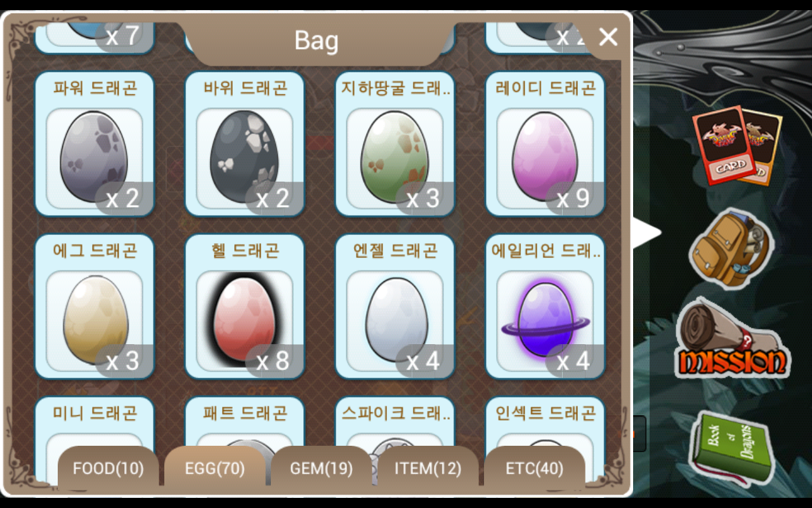Image resolution: width=812 pixels, height=508 pixels.
Task: Switch to the GEM(19) tab
Action: click(322, 469)
